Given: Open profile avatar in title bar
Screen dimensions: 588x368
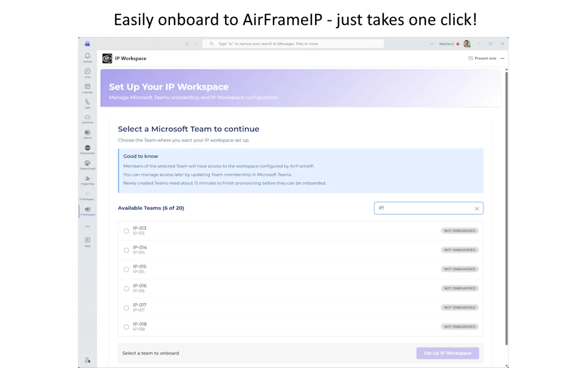Looking at the screenshot, I should (x=467, y=44).
